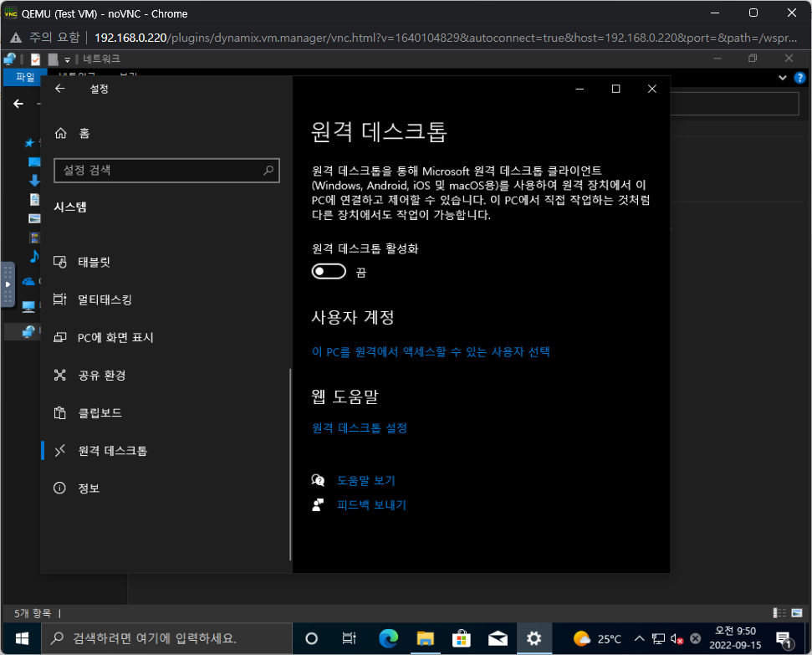This screenshot has width=812, height=655.
Task: Click the help chat bubble icon
Action: (x=318, y=480)
